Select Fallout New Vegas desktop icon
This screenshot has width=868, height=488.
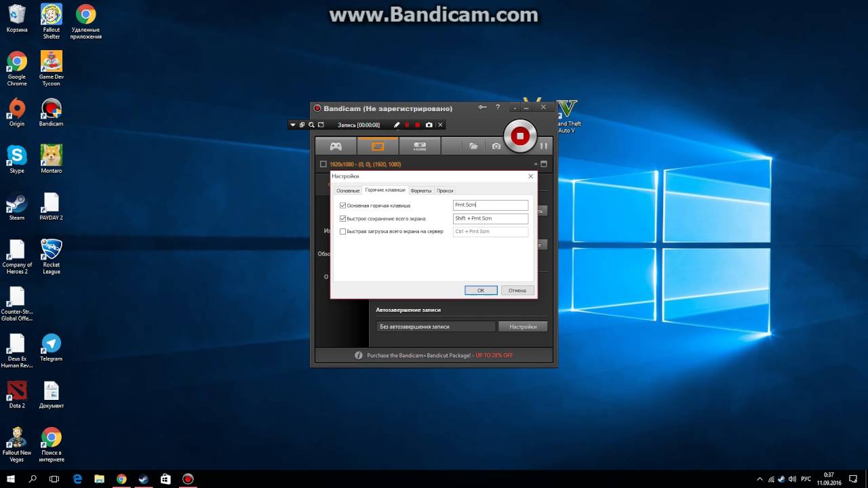tap(17, 444)
